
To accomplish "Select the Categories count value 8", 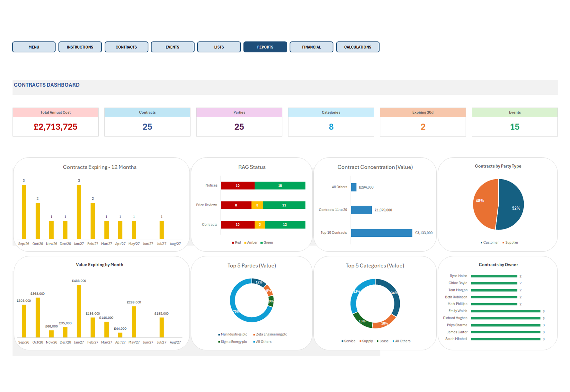I will point(331,127).
